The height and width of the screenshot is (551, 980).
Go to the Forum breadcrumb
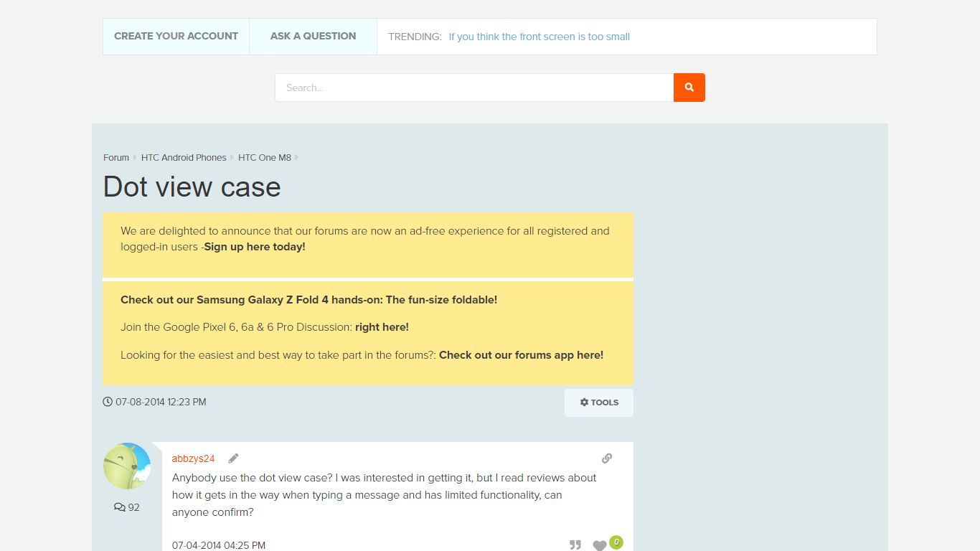point(116,157)
